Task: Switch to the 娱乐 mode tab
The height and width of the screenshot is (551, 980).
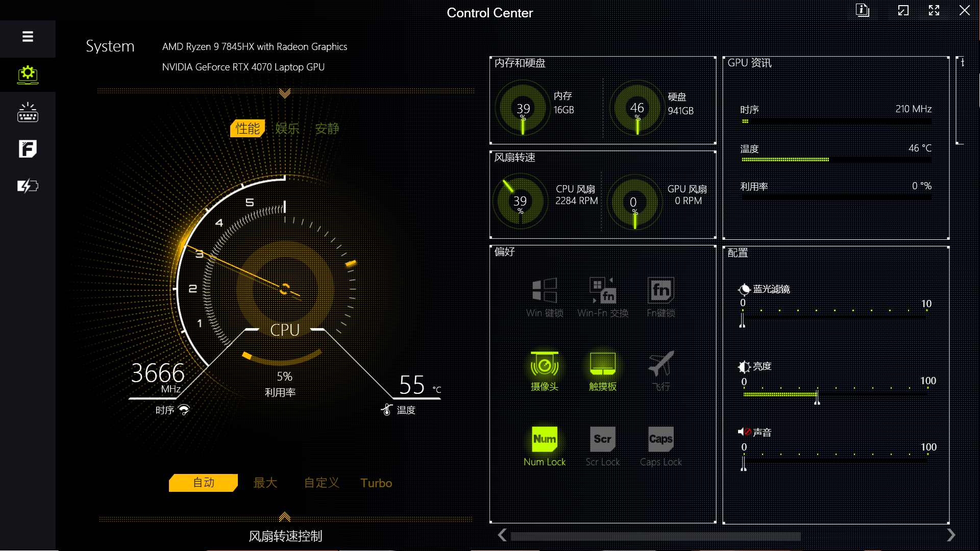Action: tap(287, 129)
